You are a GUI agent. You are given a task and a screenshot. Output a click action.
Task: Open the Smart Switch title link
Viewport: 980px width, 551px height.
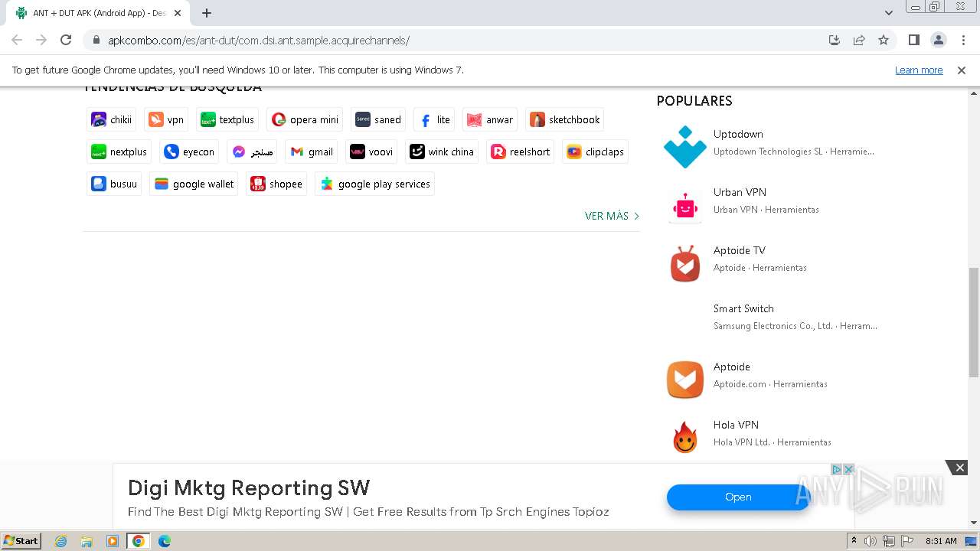(x=743, y=308)
